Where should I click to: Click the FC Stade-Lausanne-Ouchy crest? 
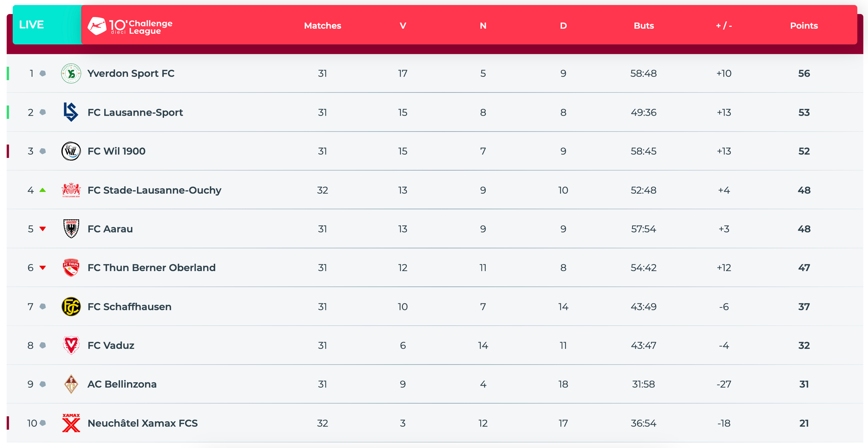[x=71, y=190]
